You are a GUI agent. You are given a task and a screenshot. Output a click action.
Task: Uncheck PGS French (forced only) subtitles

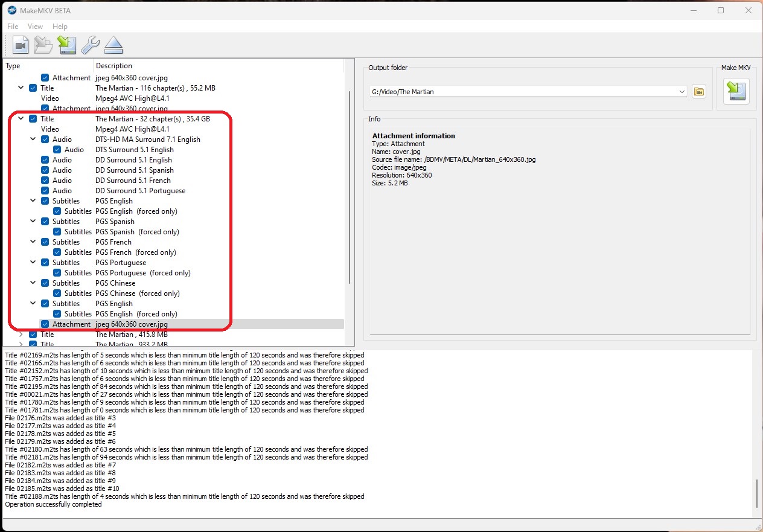[x=57, y=252]
